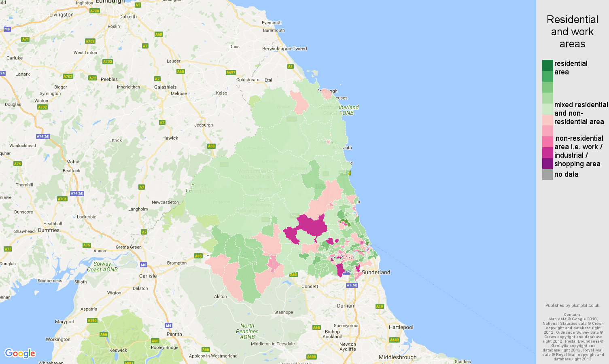The height and width of the screenshot is (364, 609).
Task: Click the Penrith label
Action: tap(174, 334)
